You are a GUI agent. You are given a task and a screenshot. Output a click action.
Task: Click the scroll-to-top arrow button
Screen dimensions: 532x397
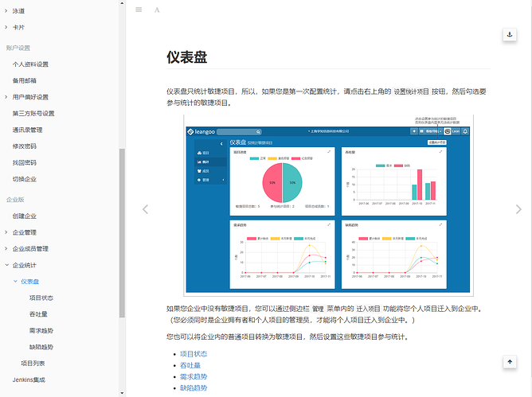click(510, 361)
